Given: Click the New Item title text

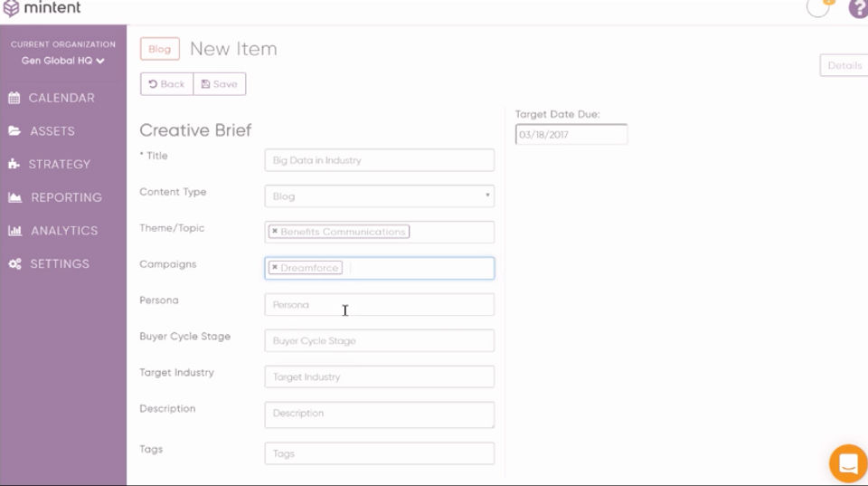Looking at the screenshot, I should click(x=233, y=49).
